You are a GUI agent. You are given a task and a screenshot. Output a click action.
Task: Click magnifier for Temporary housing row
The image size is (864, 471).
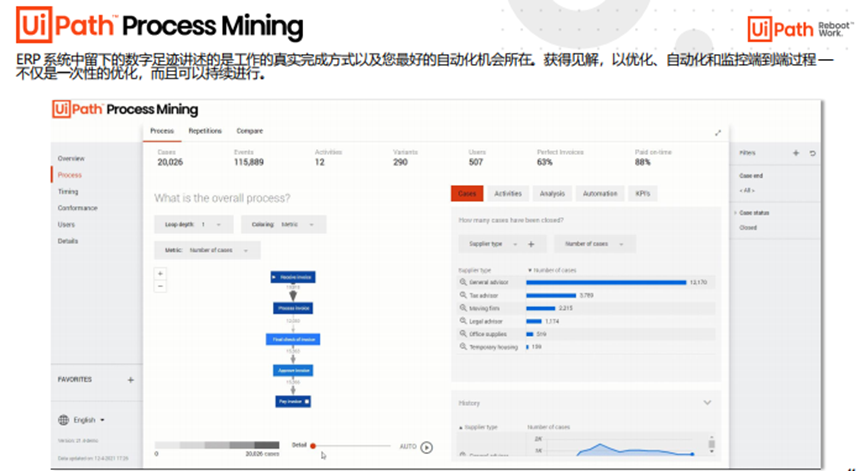[463, 347]
